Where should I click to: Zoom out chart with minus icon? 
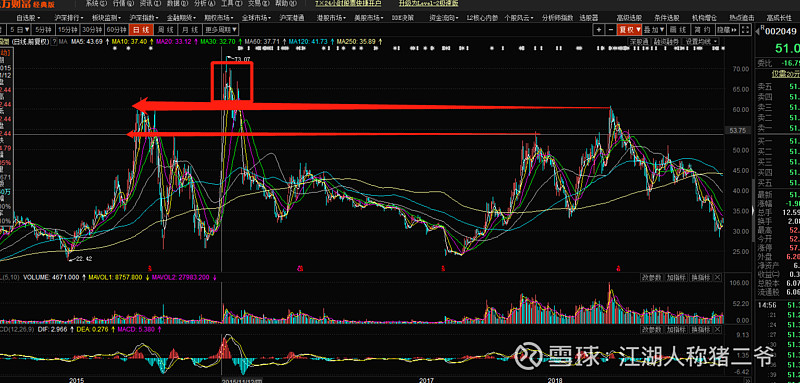(610, 30)
